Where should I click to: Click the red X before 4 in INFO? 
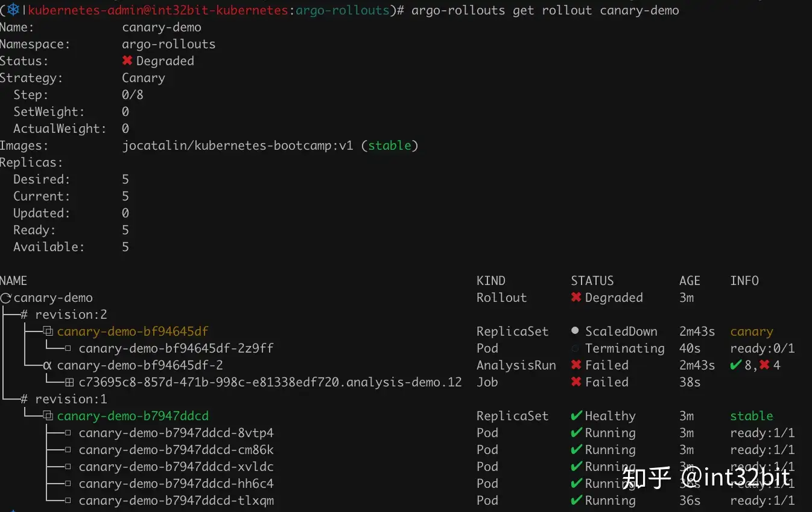point(764,365)
